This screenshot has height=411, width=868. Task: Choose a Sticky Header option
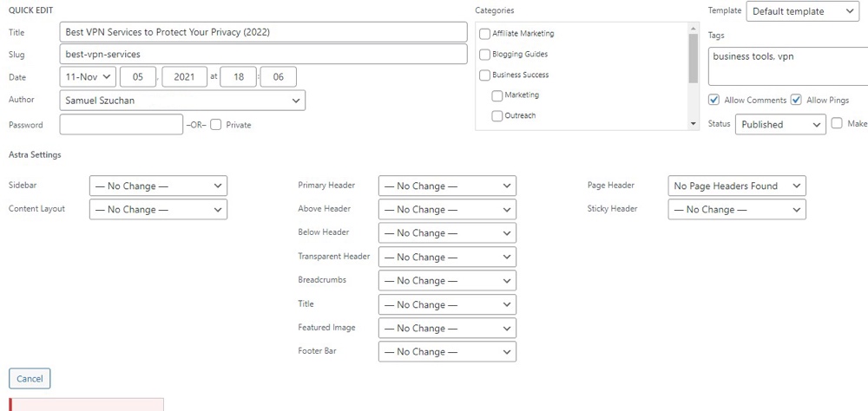tap(736, 210)
